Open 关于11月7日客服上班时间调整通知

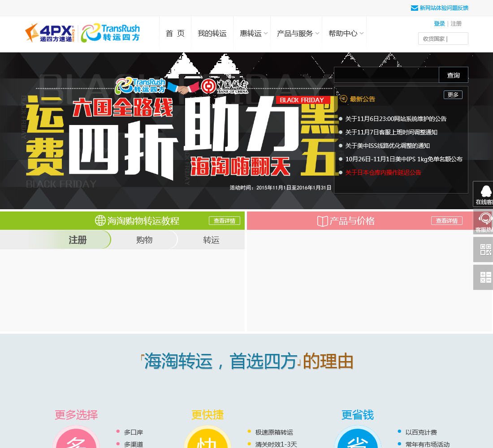pyautogui.click(x=391, y=132)
